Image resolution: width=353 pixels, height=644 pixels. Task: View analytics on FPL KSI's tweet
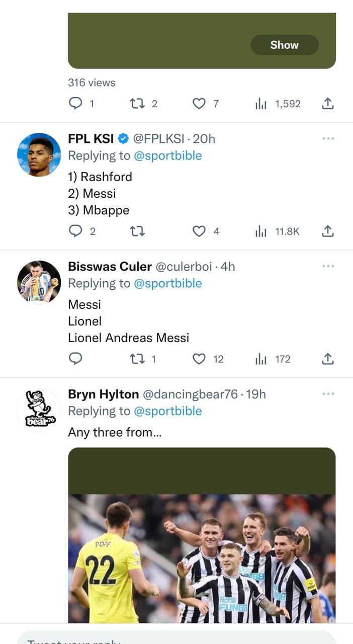pos(261,231)
